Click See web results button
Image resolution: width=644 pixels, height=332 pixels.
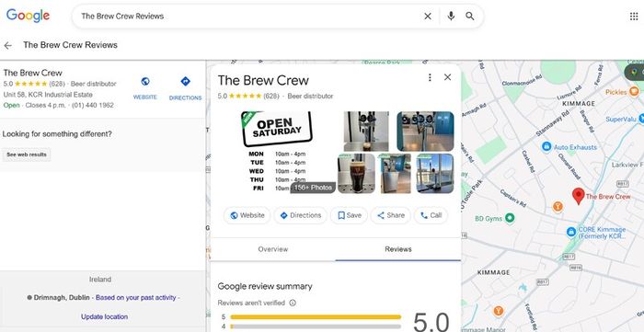(27, 155)
